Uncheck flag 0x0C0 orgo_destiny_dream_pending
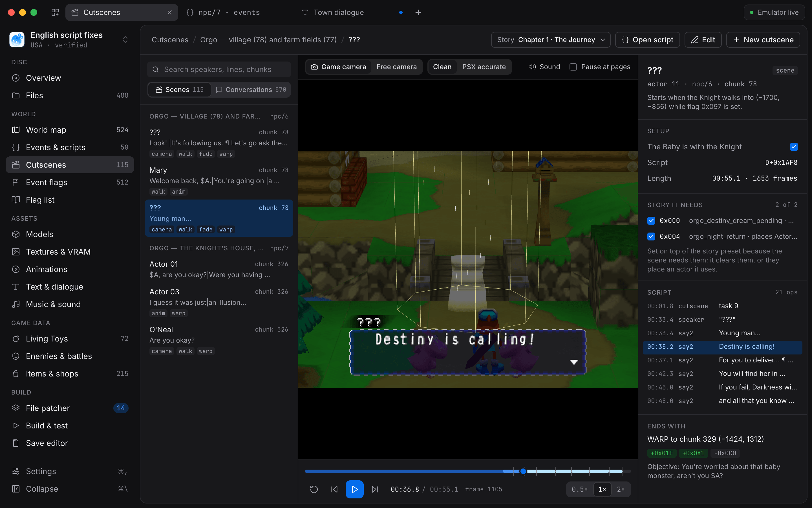This screenshot has height=508, width=812. 651,221
